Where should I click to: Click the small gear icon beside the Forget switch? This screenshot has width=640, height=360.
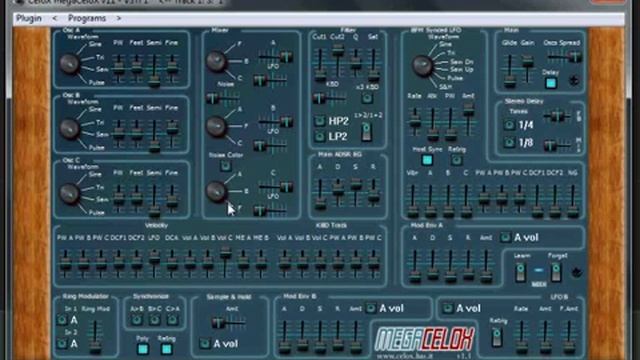pos(576,272)
